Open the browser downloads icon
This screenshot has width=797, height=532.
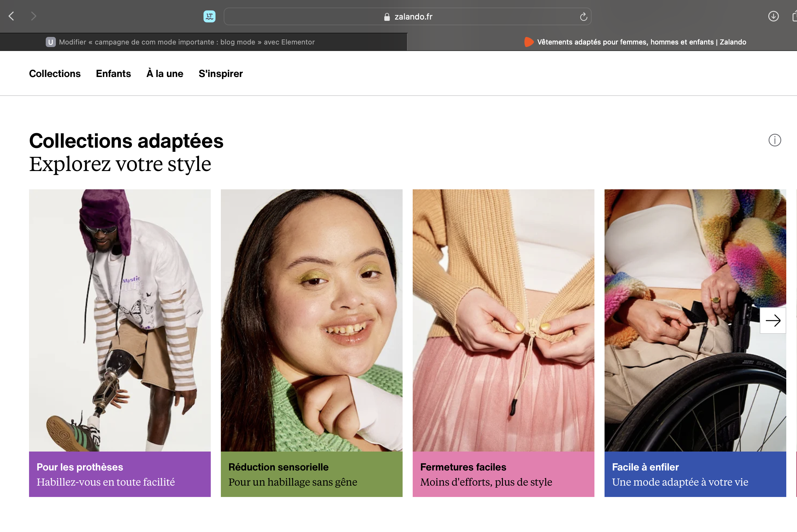773,16
